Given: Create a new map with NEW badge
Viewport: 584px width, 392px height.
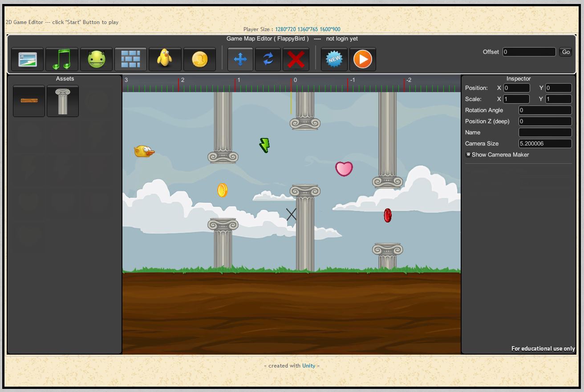Looking at the screenshot, I should click(x=334, y=59).
